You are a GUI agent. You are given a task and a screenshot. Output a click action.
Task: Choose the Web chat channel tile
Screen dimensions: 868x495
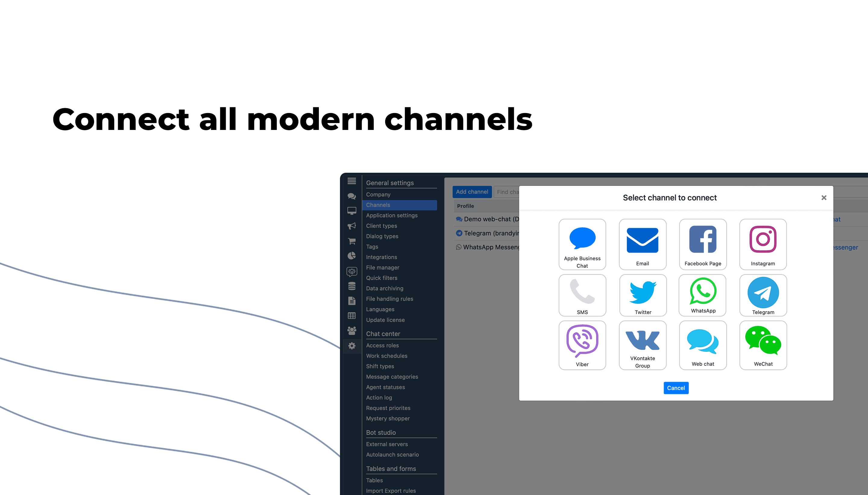[703, 345]
